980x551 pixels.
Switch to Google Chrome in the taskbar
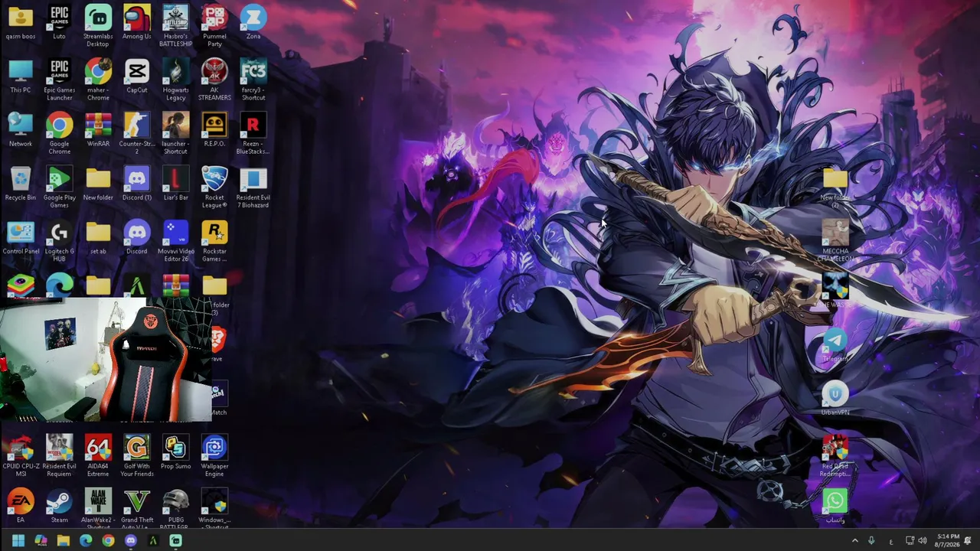click(108, 541)
